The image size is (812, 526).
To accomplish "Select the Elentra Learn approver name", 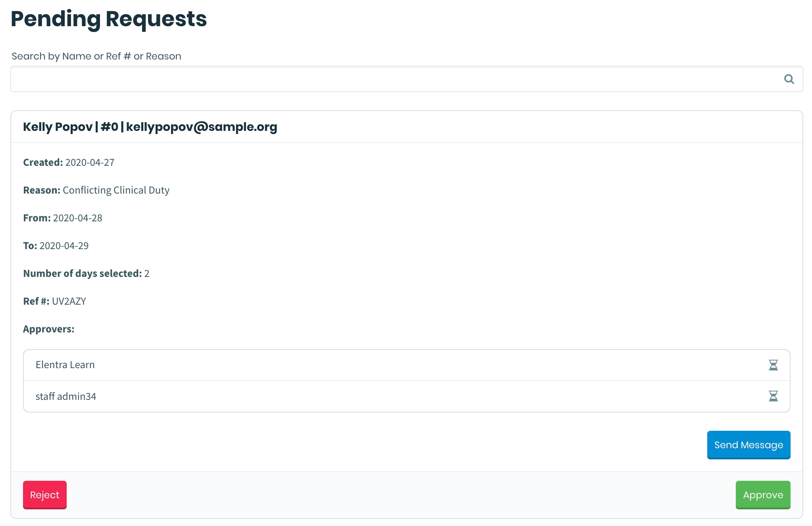I will [x=65, y=365].
